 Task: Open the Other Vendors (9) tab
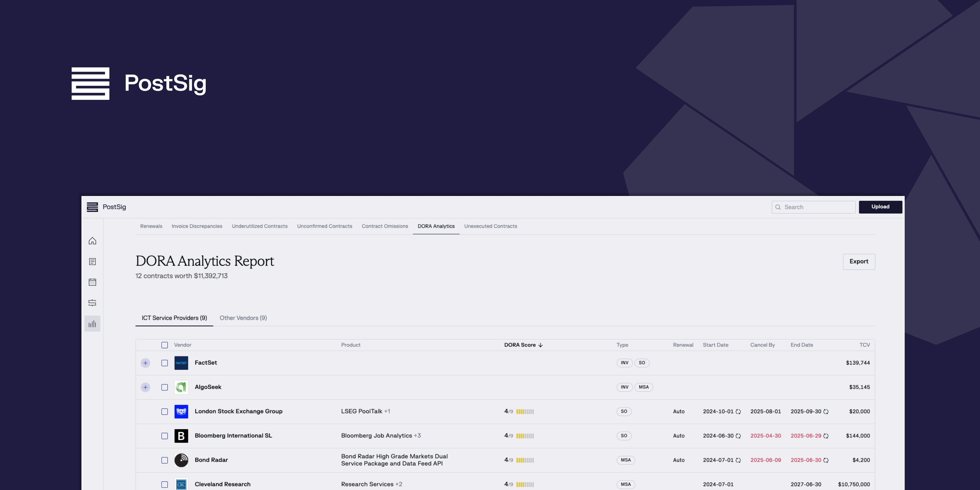(243, 318)
